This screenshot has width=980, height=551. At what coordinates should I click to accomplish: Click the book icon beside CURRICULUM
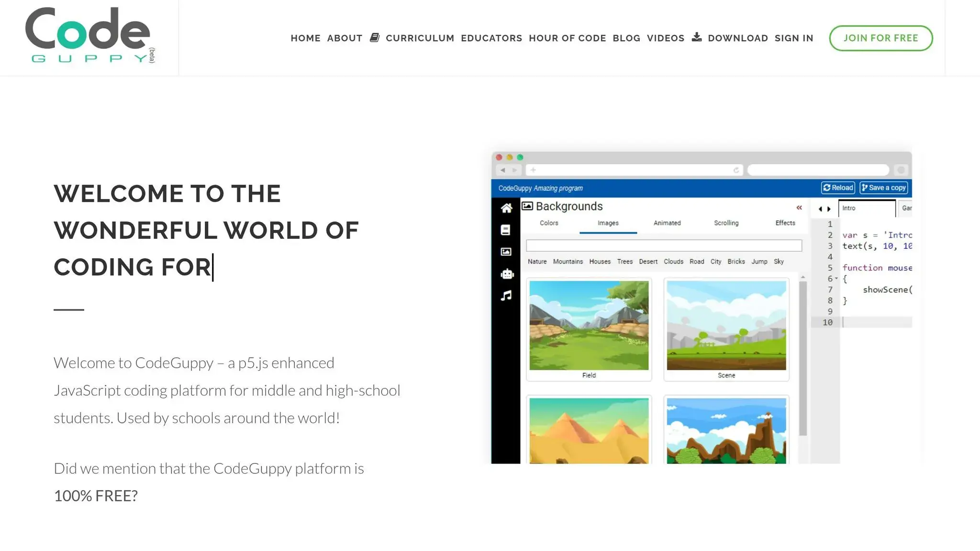pos(375,37)
